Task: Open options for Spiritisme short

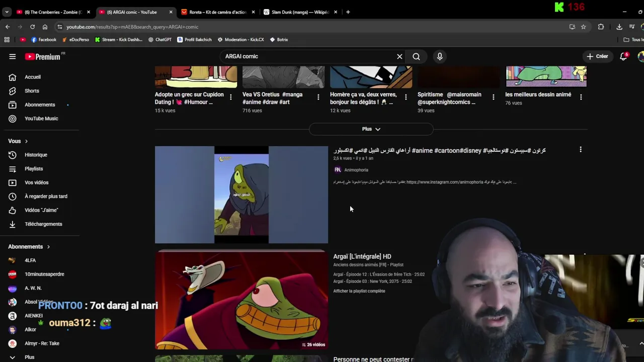Action: coord(493,97)
